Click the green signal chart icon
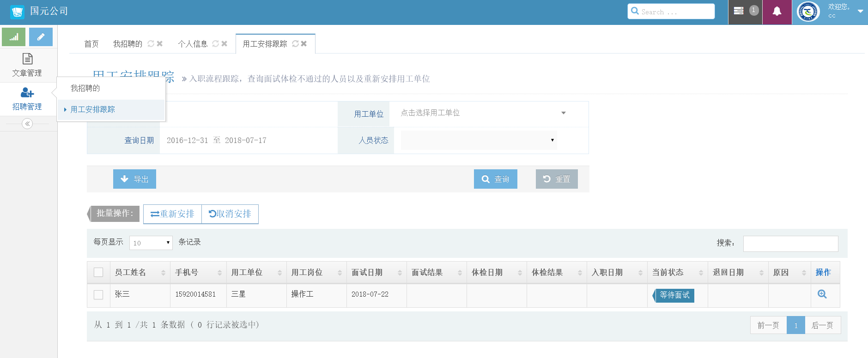This screenshot has width=868, height=358. pyautogui.click(x=14, y=37)
